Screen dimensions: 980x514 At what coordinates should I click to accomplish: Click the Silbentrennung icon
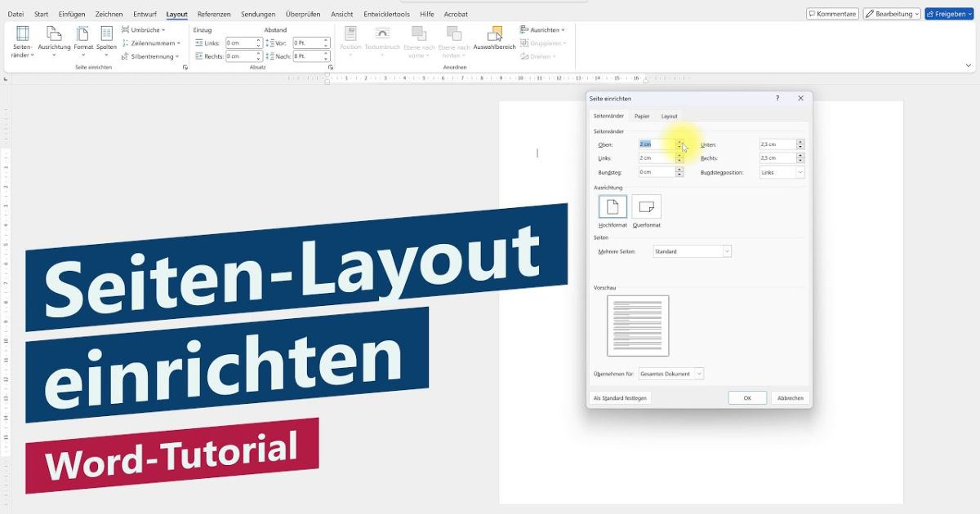(151, 55)
